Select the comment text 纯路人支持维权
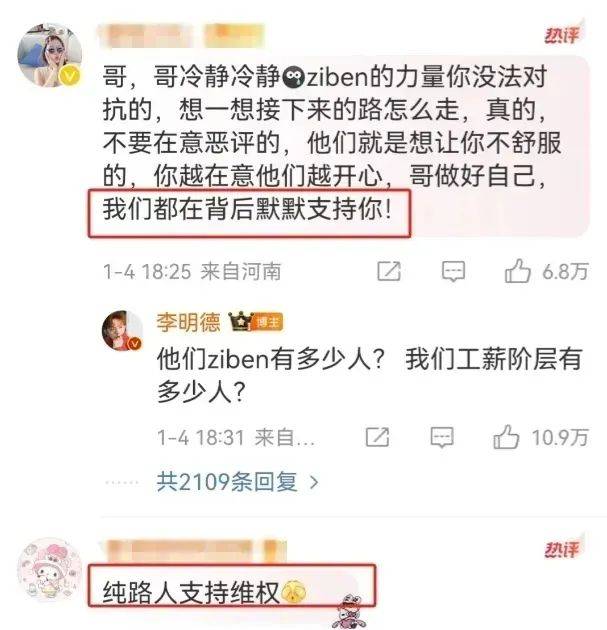The height and width of the screenshot is (630, 607). click(191, 592)
